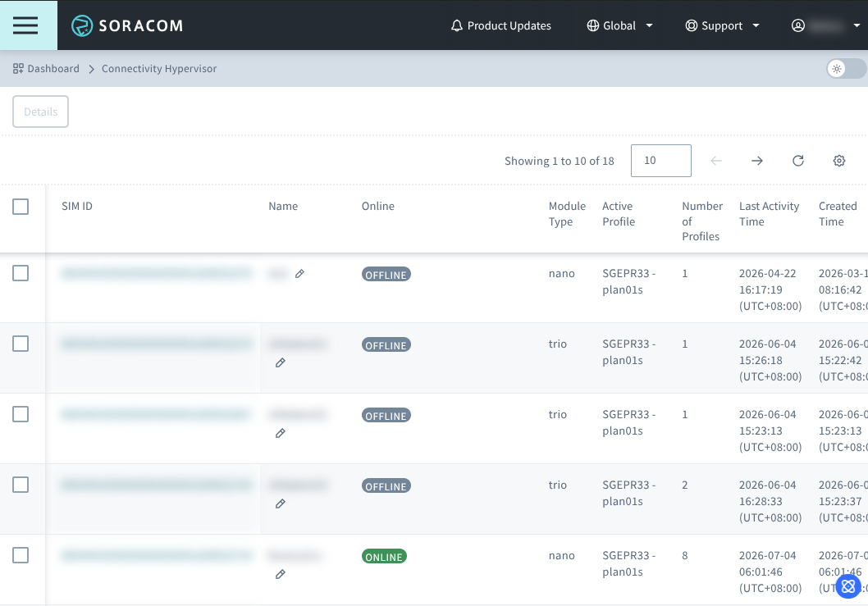Click the page size field showing 10
Screen dimensions: 868x606
[661, 161]
